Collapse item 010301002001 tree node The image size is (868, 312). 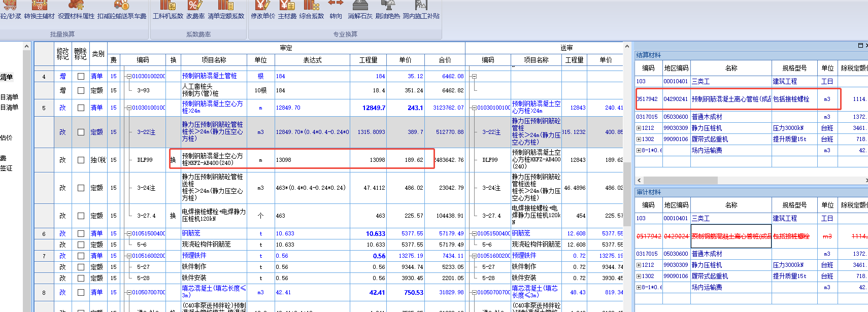coord(129,76)
